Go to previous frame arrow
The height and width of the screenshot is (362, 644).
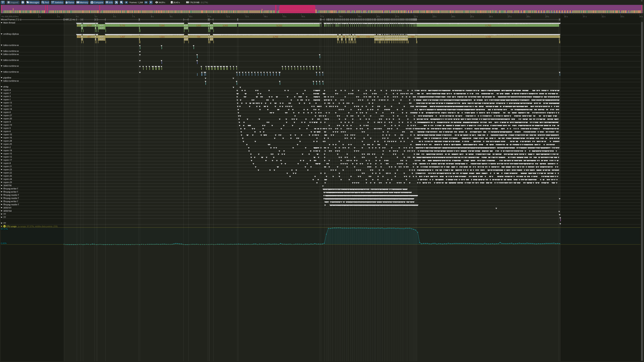[126, 2]
